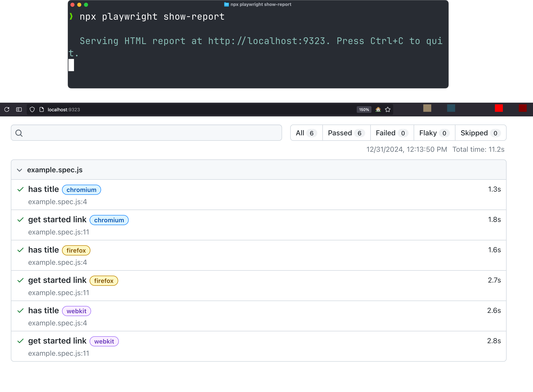Click the 1.6s duration value

(494, 250)
